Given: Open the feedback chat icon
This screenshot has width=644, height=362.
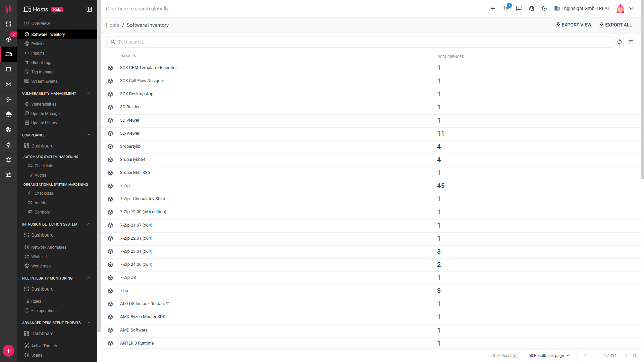Looking at the screenshot, I should point(519,8).
